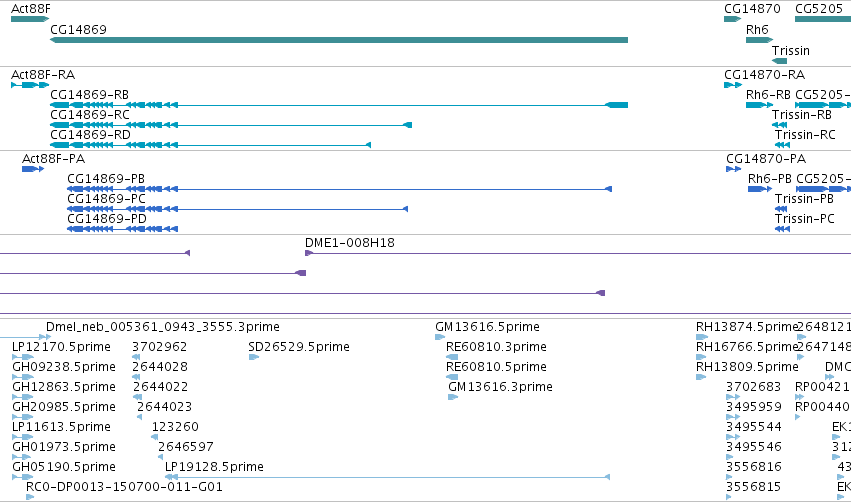
Task: Select the Rh6 gene arrow glyph
Action: 759,40
